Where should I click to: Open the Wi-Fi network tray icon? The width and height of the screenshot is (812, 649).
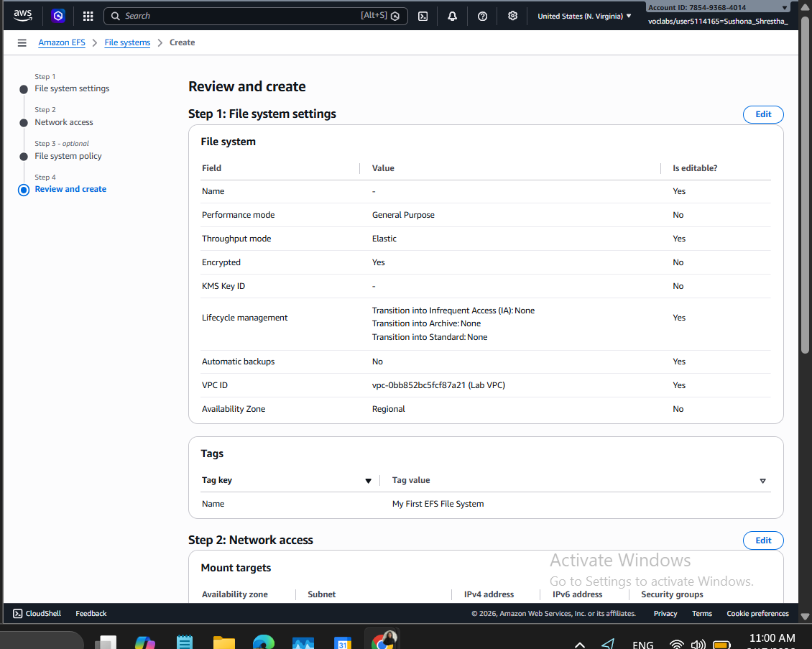676,645
